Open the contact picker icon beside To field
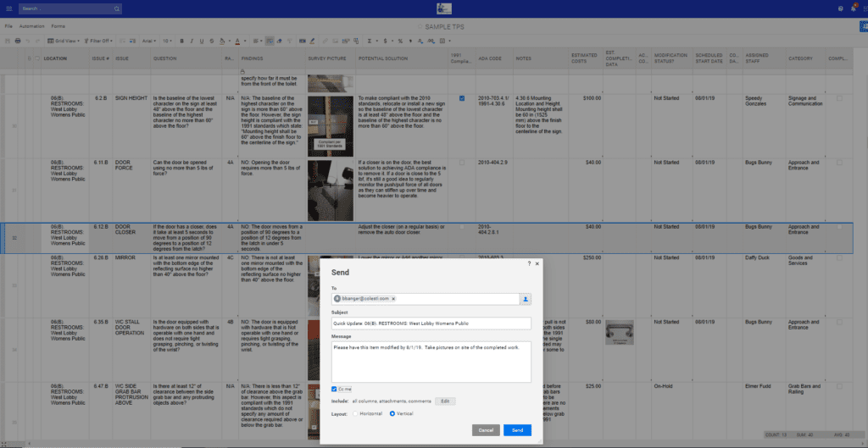868x448 pixels. point(526,299)
